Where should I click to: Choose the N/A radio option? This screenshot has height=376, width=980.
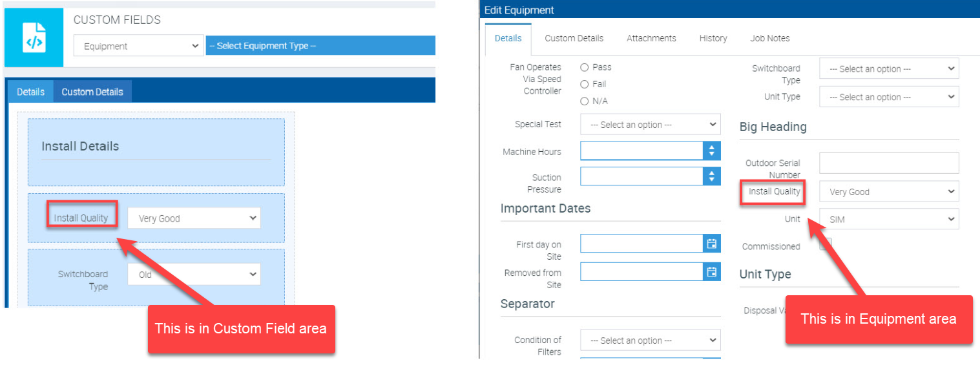coord(585,101)
